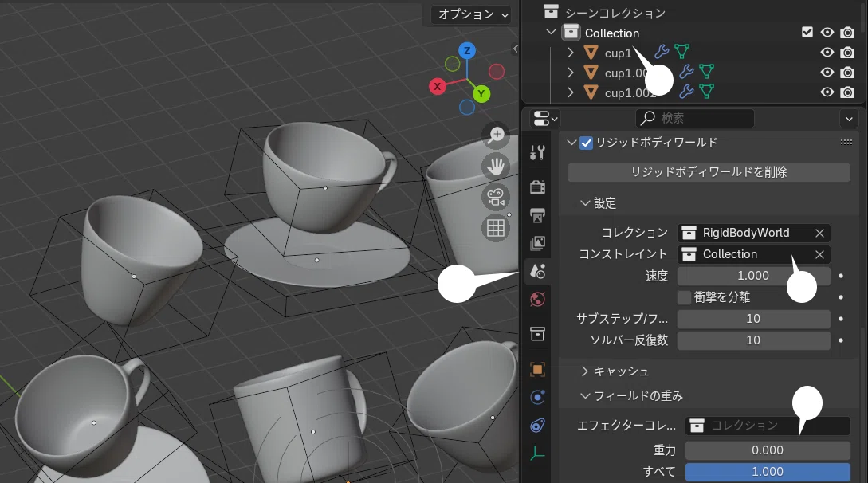Toggle the viewport sidebar arrow beside the gizmo
This screenshot has width=868, height=483.
[x=516, y=49]
